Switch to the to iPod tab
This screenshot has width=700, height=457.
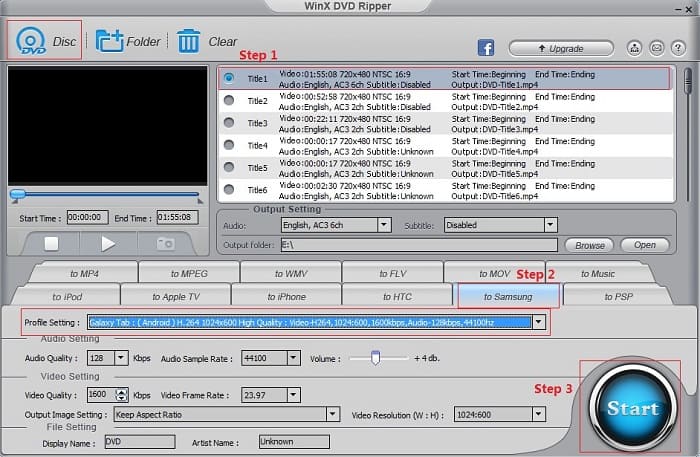click(x=67, y=296)
